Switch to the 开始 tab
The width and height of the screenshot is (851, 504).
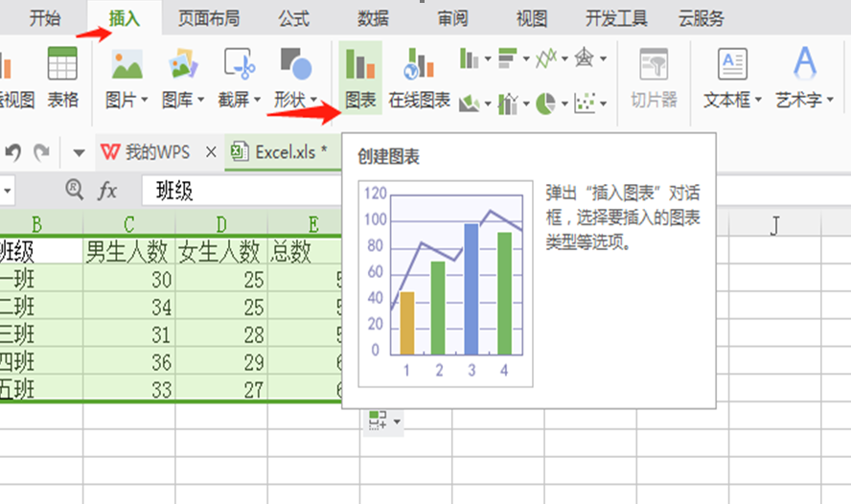[x=44, y=18]
